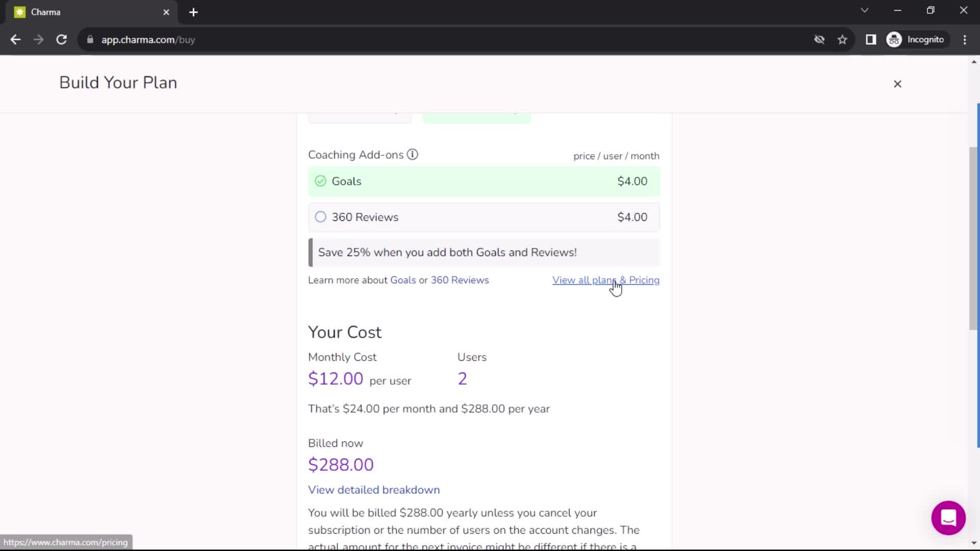This screenshot has width=980, height=551.
Task: Click the Users count field showing 2
Action: tap(462, 379)
